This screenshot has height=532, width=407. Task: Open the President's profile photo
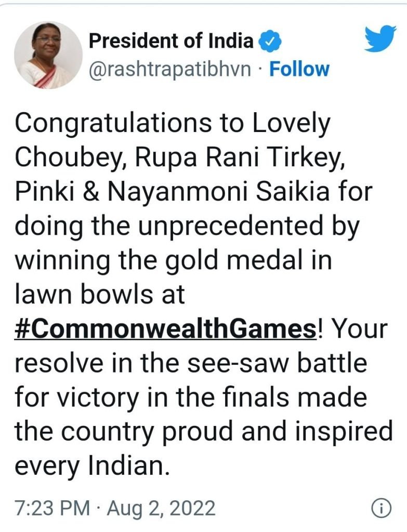click(x=48, y=55)
